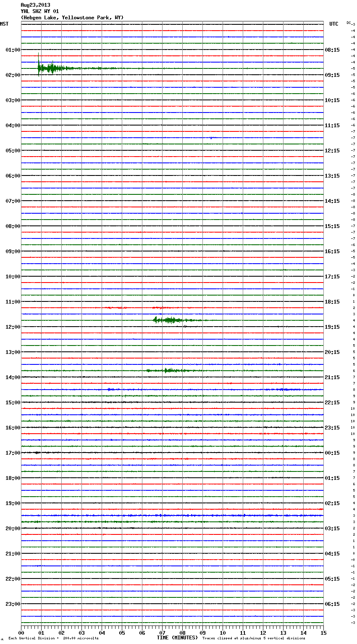This screenshot has height=644, width=357.
Task: Select the station code YHL SHZ WY 01
Action: (40, 11)
